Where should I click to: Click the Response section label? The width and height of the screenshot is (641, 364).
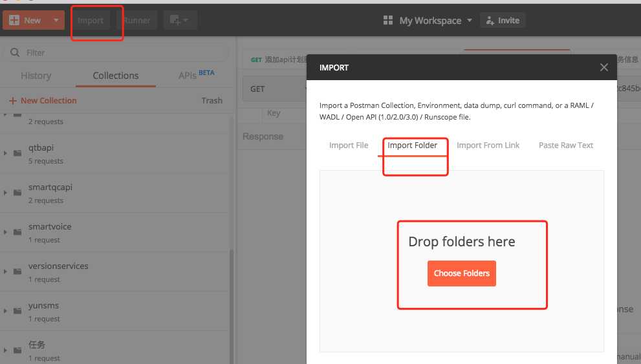pos(263,136)
